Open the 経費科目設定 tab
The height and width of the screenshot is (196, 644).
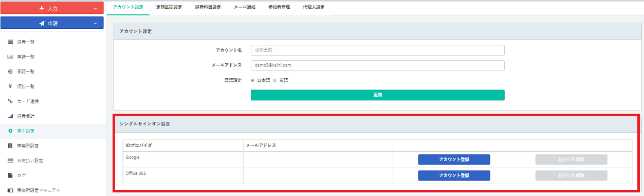pos(208,7)
